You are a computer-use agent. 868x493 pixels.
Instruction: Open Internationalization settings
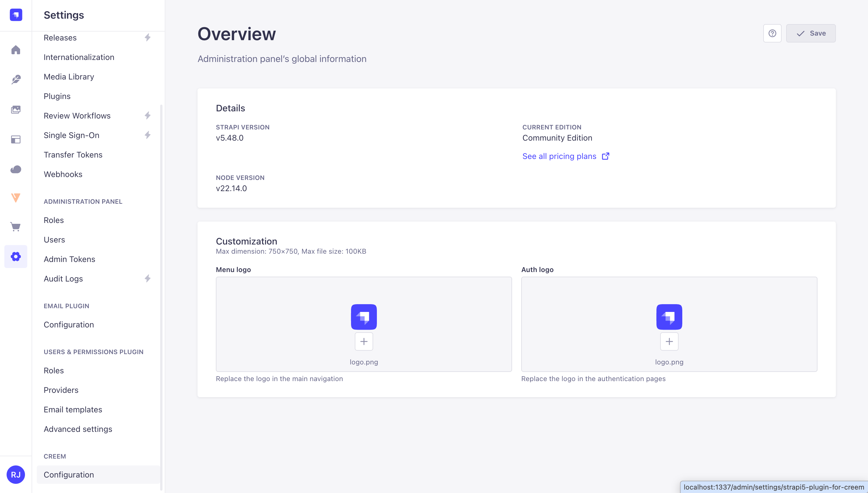coord(79,57)
